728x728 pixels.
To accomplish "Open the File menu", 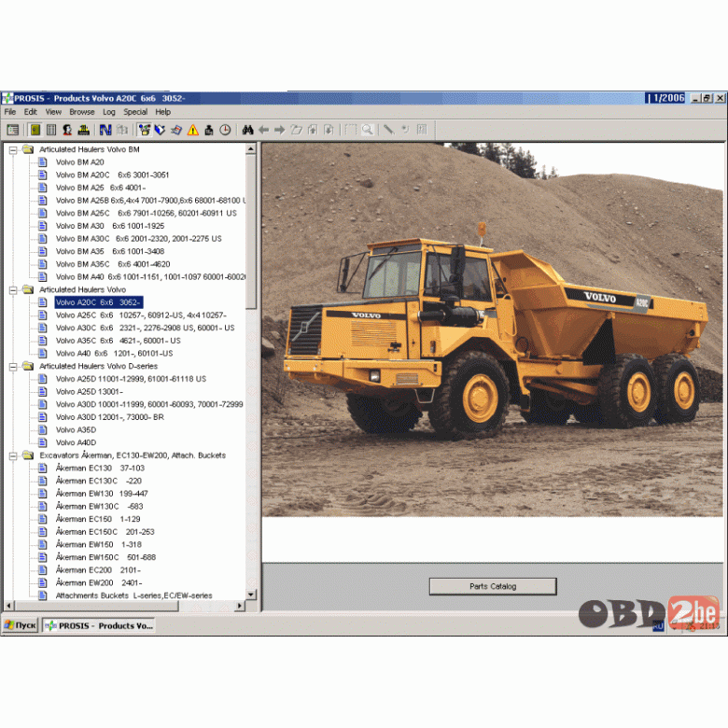I will pos(9,112).
